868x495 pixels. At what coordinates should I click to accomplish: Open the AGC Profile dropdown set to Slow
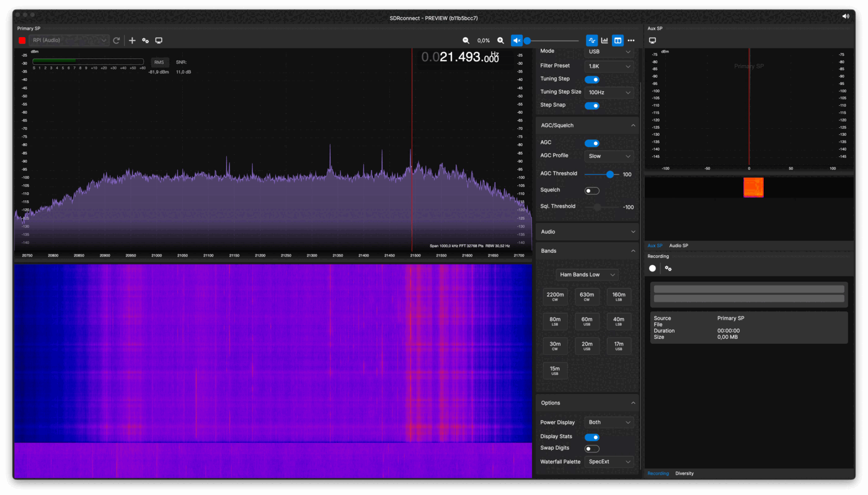tap(609, 156)
